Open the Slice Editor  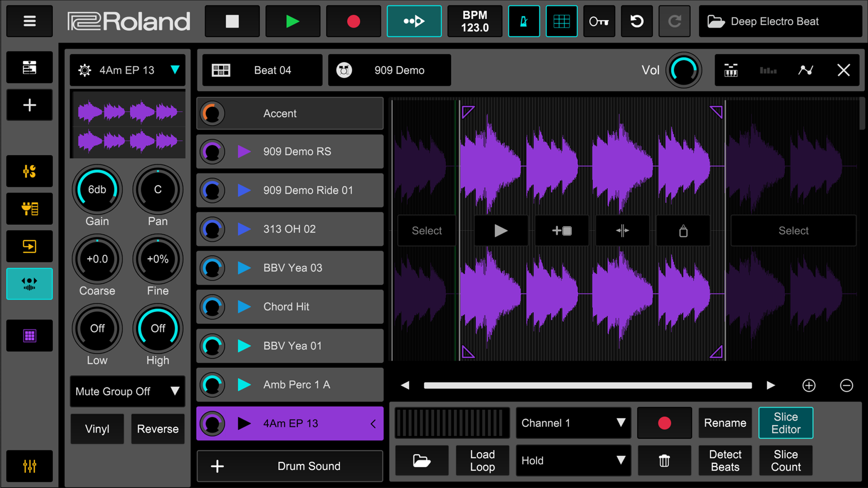(786, 423)
